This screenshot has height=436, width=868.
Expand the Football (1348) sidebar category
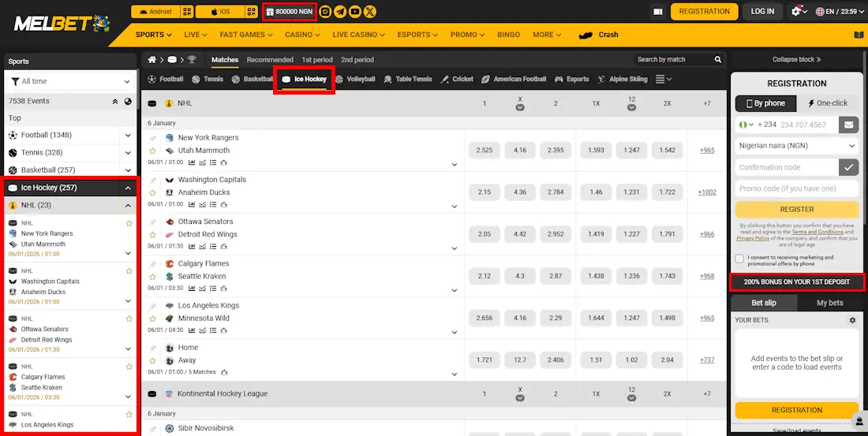[128, 136]
